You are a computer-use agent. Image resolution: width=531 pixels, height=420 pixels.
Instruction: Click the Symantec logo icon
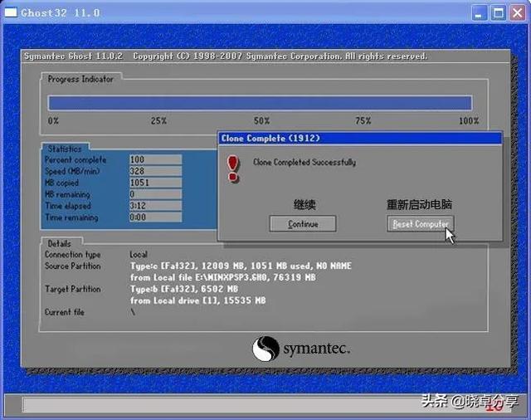click(265, 348)
